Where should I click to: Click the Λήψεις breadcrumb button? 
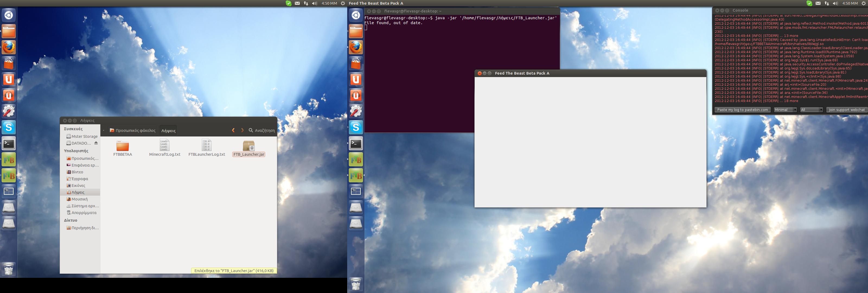(168, 130)
